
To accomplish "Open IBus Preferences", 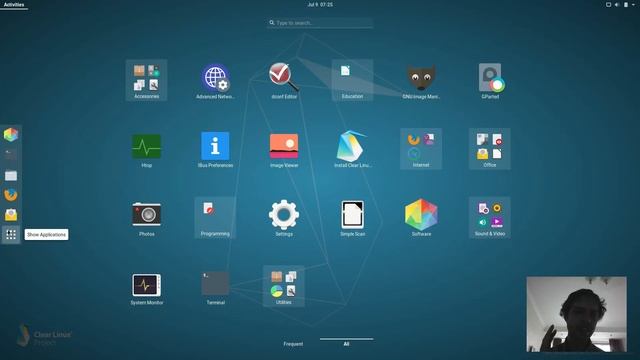I will click(215, 149).
